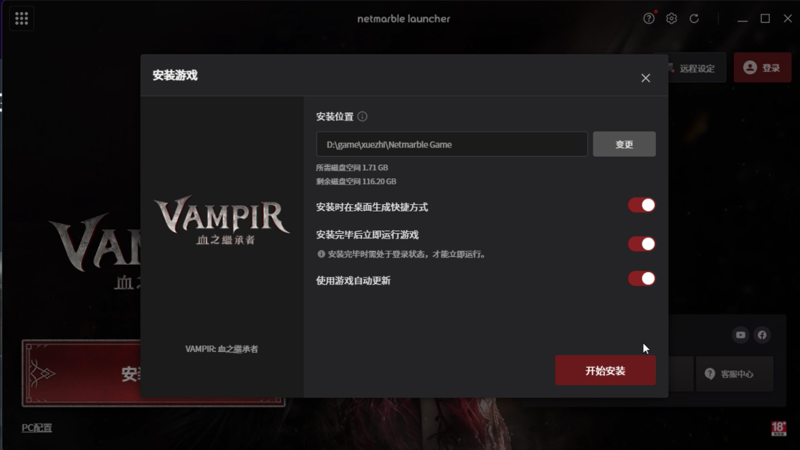Click the VAMPIR game logo thumbnail

(x=222, y=219)
